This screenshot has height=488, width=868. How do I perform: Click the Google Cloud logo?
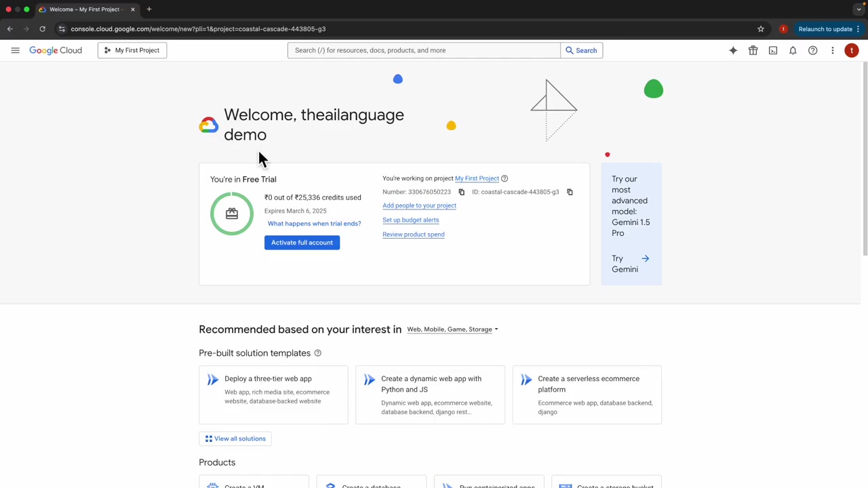point(56,50)
